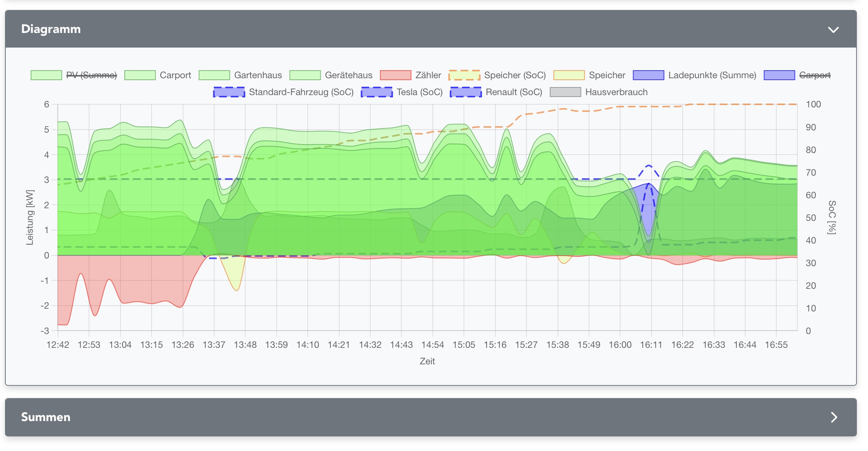This screenshot has height=451, width=868.
Task: Click the dashed orange Speicher (SoC) swatch
Action: (x=464, y=75)
